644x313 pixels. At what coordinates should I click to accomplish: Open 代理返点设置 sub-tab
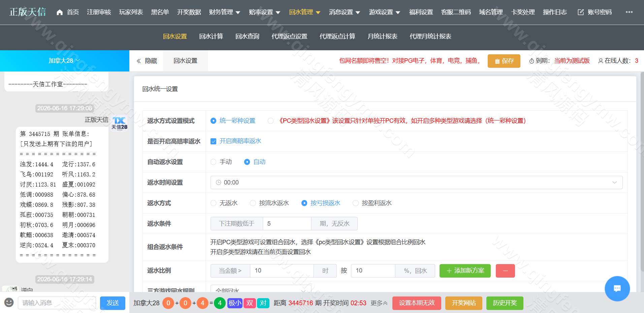coord(289,36)
